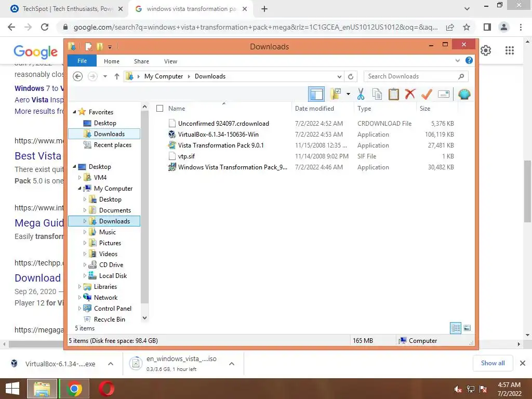
Task: Sort files by Date modified column
Action: (314, 108)
